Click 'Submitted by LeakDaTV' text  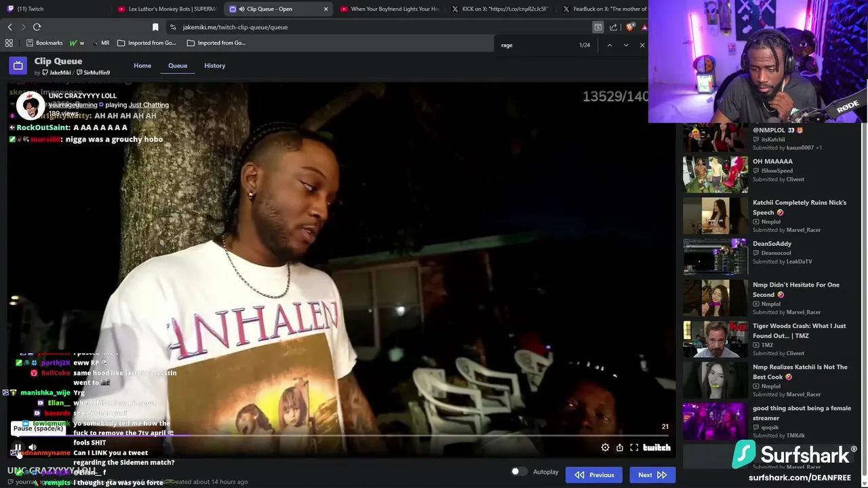tap(782, 262)
